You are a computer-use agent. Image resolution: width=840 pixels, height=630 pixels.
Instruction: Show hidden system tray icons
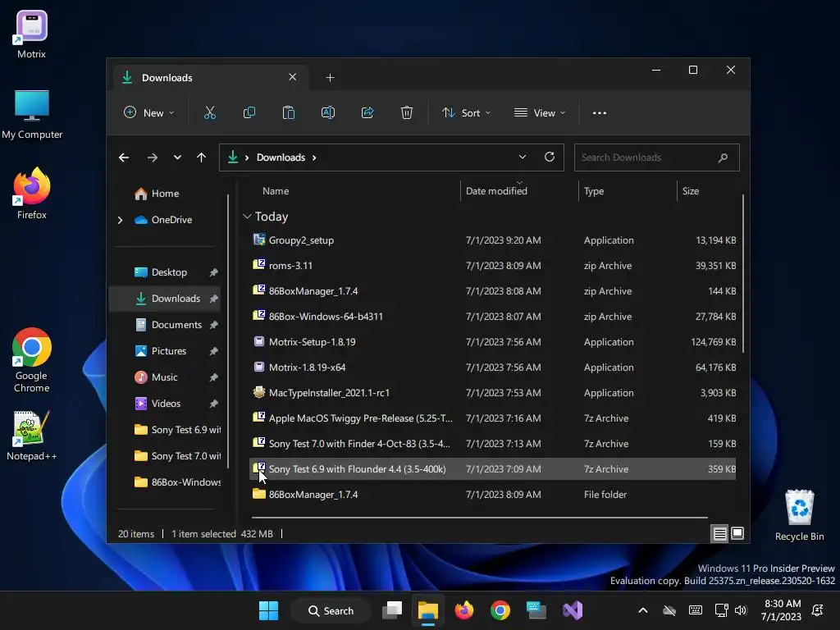(x=643, y=610)
